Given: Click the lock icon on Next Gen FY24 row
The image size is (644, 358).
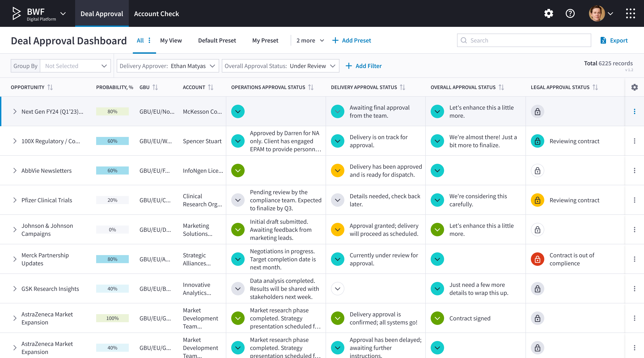Looking at the screenshot, I should pos(538,111).
